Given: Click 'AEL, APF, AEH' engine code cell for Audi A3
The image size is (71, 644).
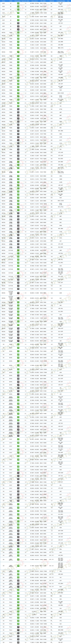Looking at the screenshot, I should [61, 3].
